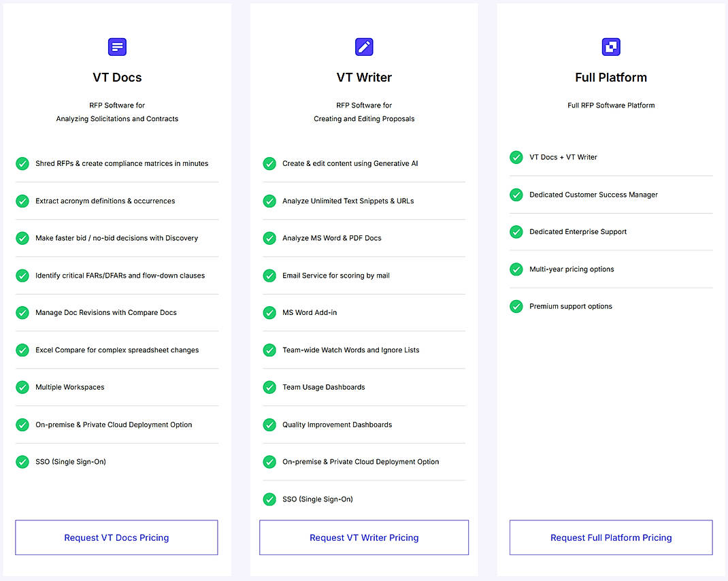Click the Request Full Platform Pricing button
The width and height of the screenshot is (728, 581).
(x=610, y=537)
